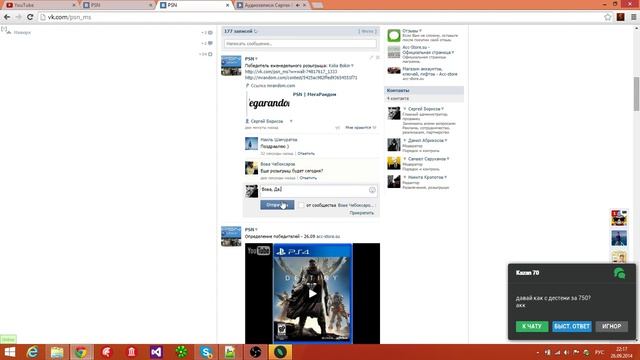Open the acc-store.su link in second post

click(328, 236)
